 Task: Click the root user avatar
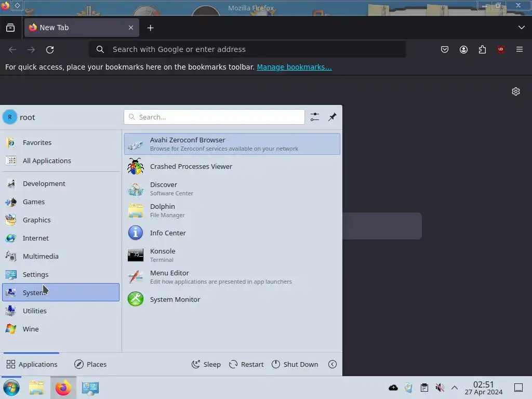coord(9,117)
